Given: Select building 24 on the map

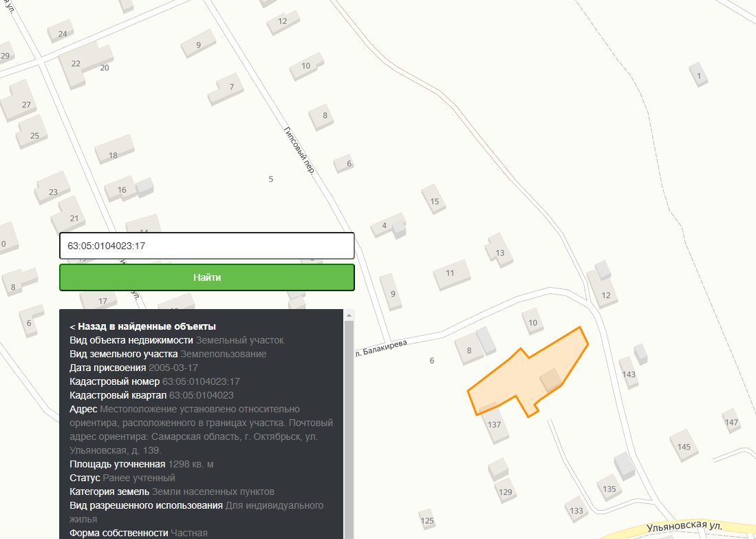Looking at the screenshot, I should (61, 32).
